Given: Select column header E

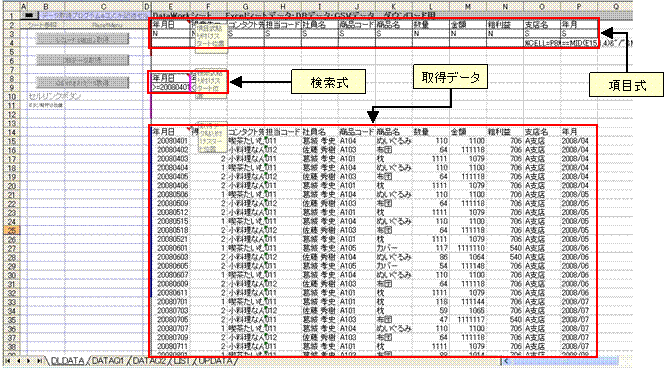Looking at the screenshot, I should coord(170,7).
